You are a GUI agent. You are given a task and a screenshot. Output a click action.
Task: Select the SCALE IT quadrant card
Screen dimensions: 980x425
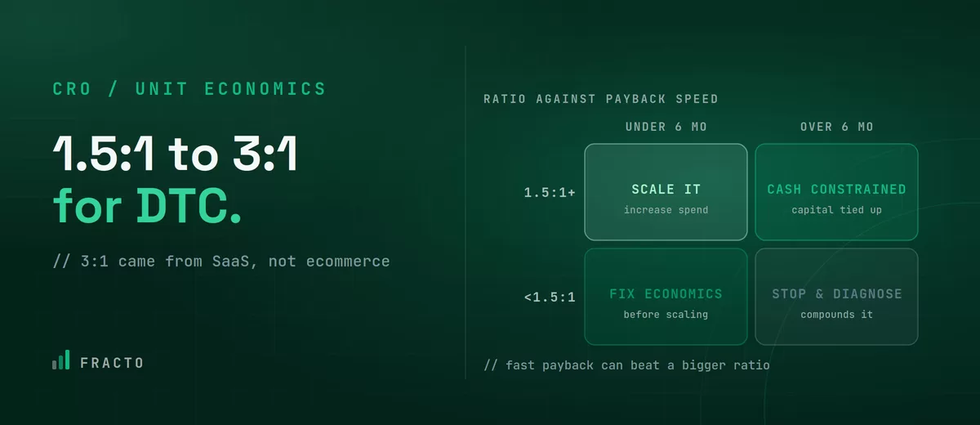(666, 192)
